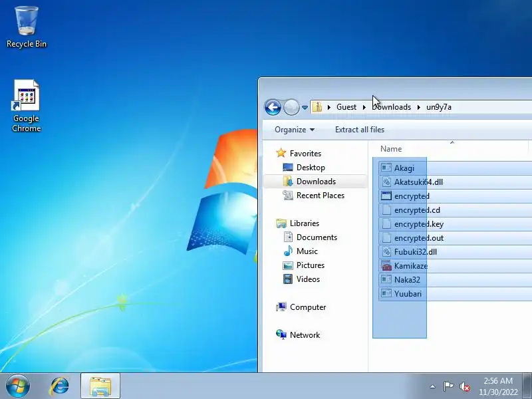Open the Action Center flag icon
The height and width of the screenshot is (399, 532).
point(448,386)
